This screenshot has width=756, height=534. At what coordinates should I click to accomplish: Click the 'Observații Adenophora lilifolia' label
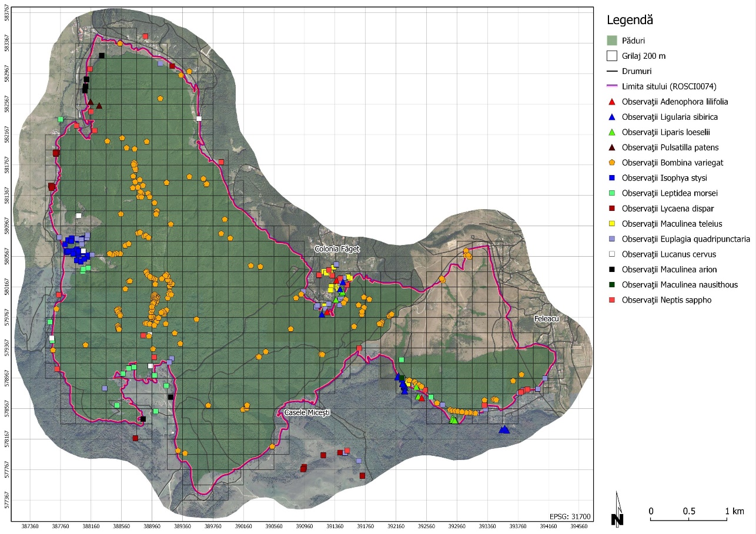pos(675,102)
